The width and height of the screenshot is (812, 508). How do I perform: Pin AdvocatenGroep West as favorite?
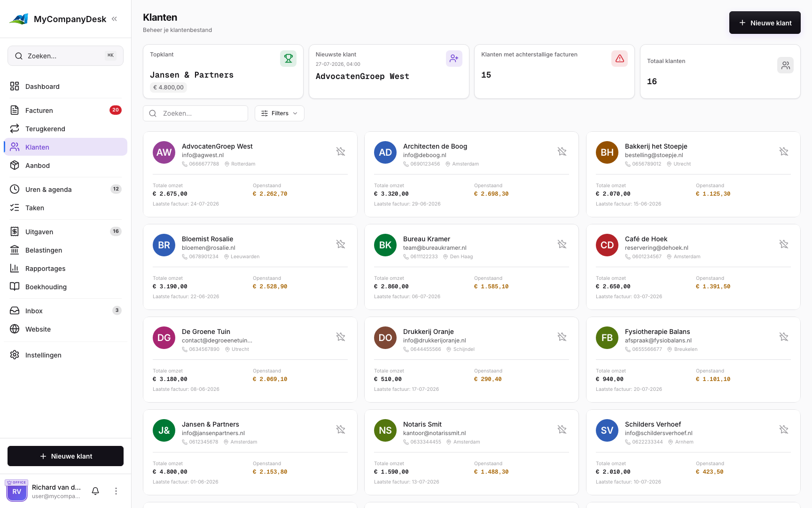[x=341, y=151]
